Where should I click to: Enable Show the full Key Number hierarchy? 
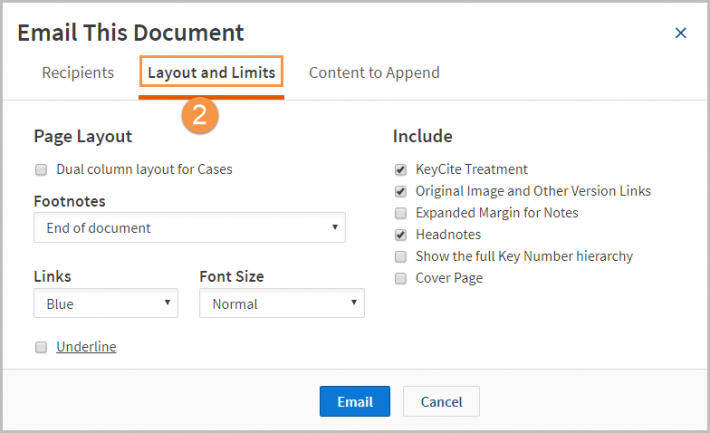click(400, 257)
